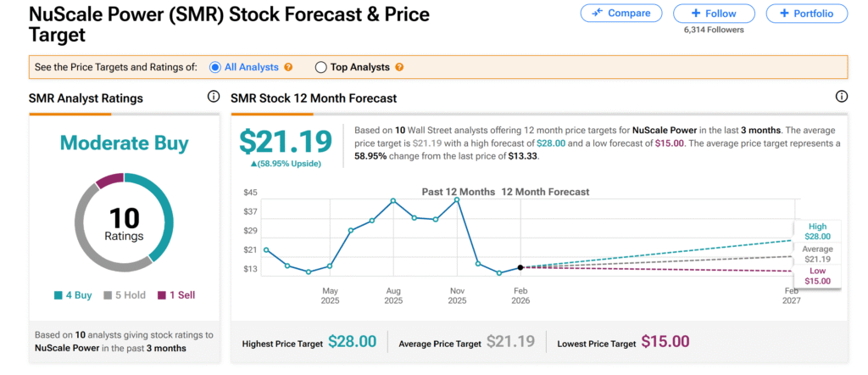Click the Follow button

tap(713, 14)
